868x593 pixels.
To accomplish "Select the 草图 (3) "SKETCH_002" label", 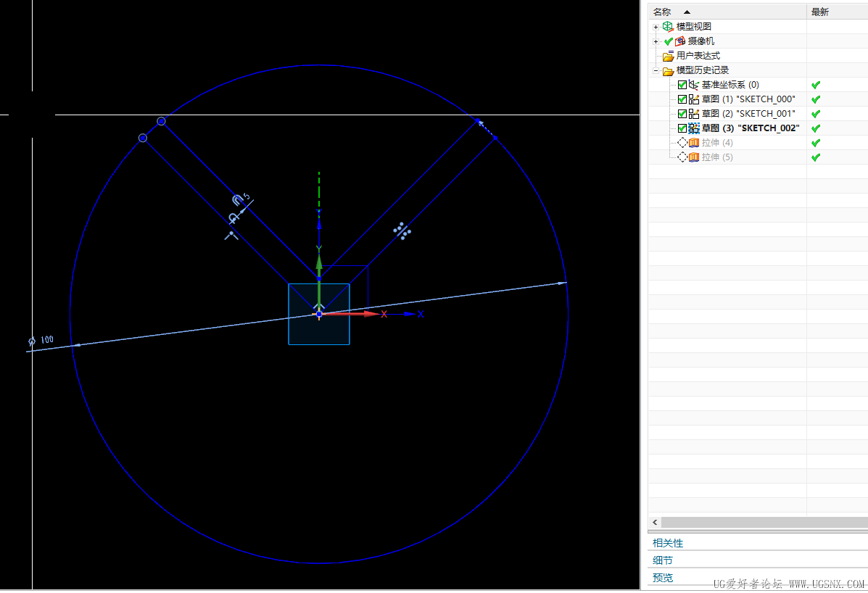I will click(751, 128).
